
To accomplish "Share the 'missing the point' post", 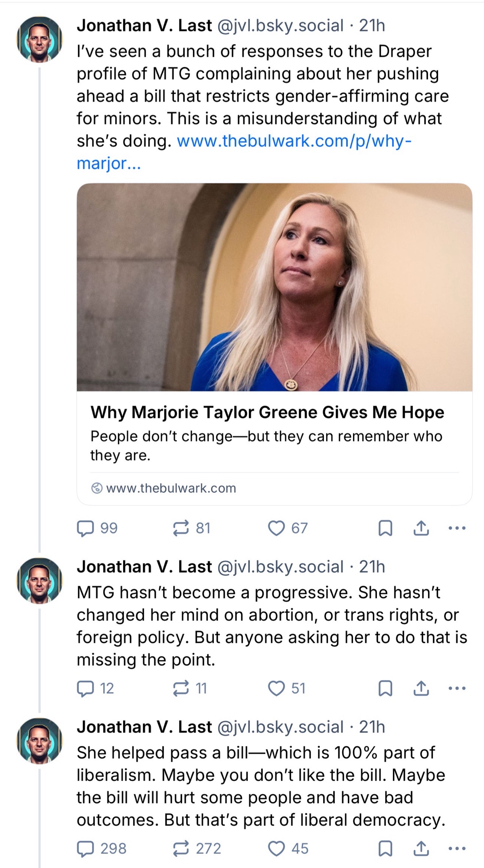I will coord(421,688).
